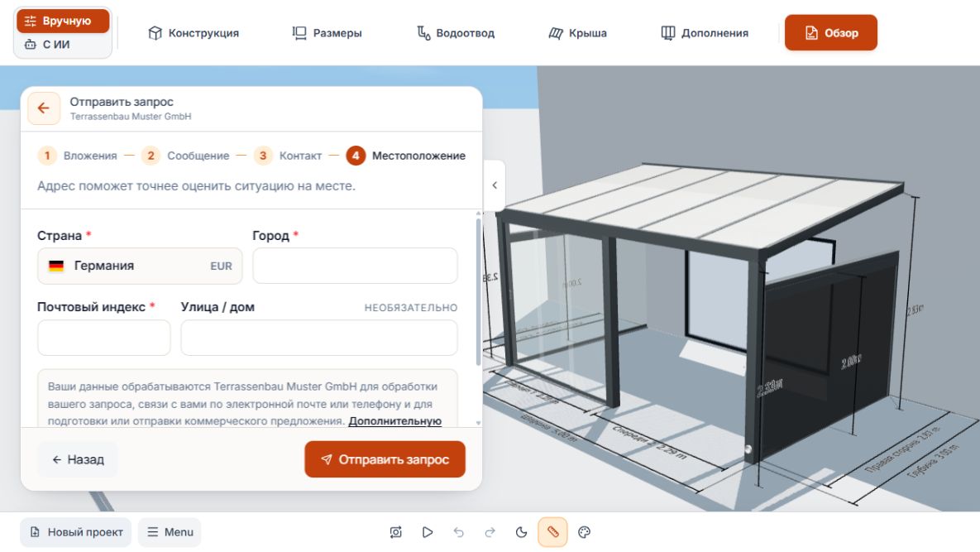This screenshot has width=980, height=552.
Task: Switch to manual mode 'Вручную'
Action: click(x=63, y=21)
